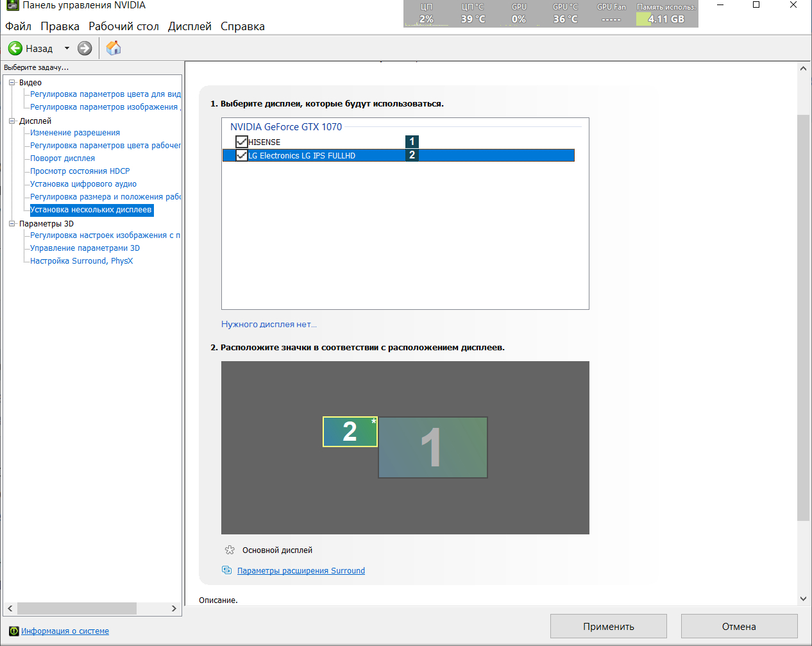Collapse the Параметры 3D tree node
Viewport: 812px width, 646px height.
click(x=12, y=224)
